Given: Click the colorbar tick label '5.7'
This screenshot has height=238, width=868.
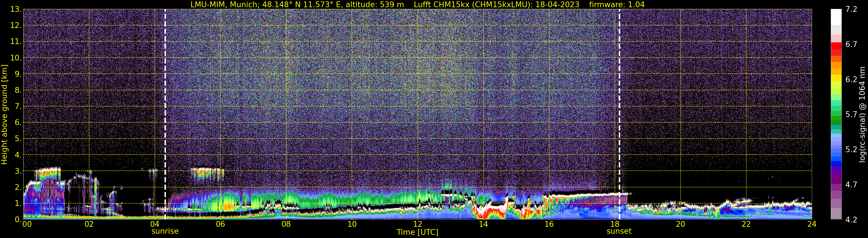Looking at the screenshot, I should 851,114.
